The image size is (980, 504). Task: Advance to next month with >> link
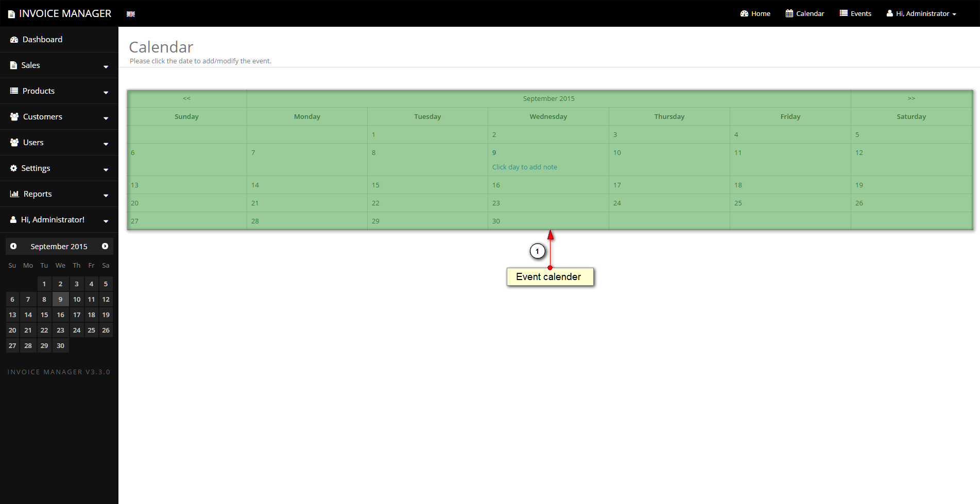911,98
